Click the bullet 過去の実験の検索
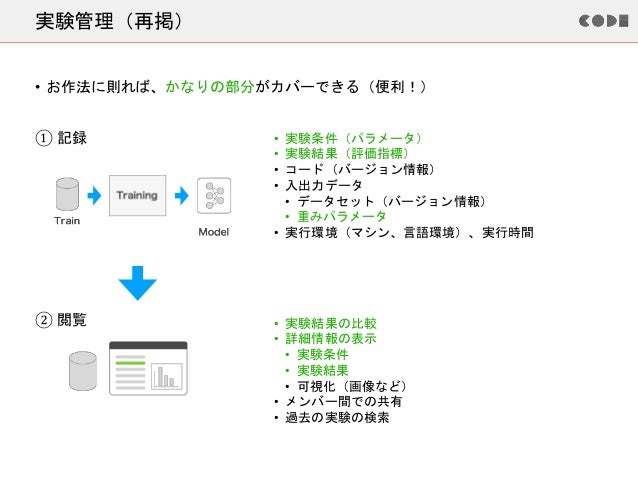The image size is (638, 479). pos(337,418)
